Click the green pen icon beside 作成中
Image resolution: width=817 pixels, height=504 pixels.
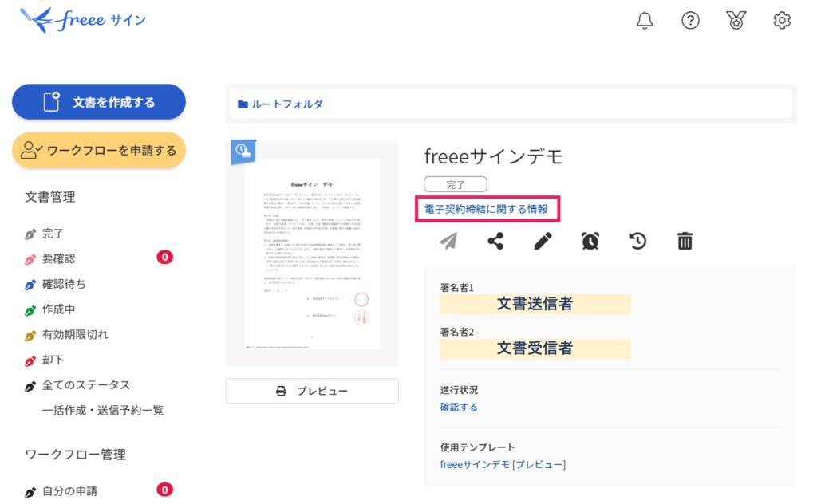[x=30, y=310]
